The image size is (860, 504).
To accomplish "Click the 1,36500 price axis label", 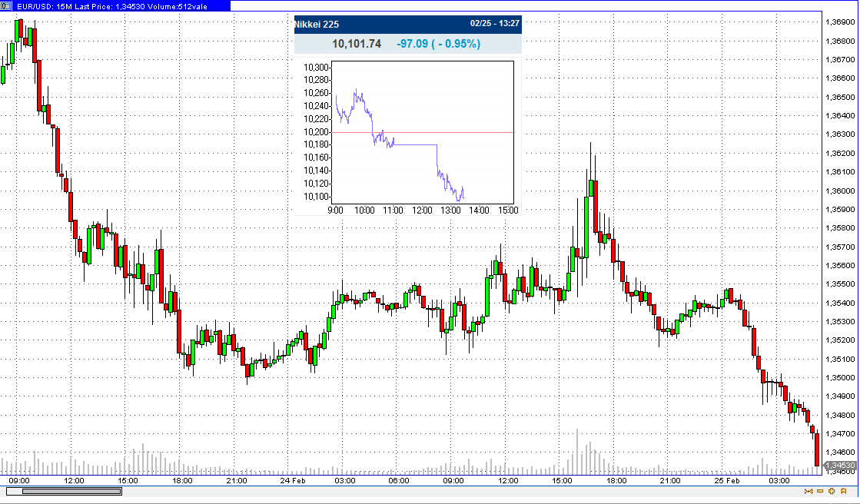I will (x=840, y=97).
